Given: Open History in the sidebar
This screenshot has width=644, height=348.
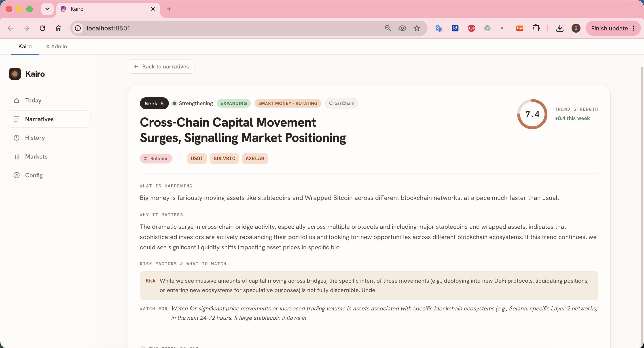Looking at the screenshot, I should tap(49, 138).
